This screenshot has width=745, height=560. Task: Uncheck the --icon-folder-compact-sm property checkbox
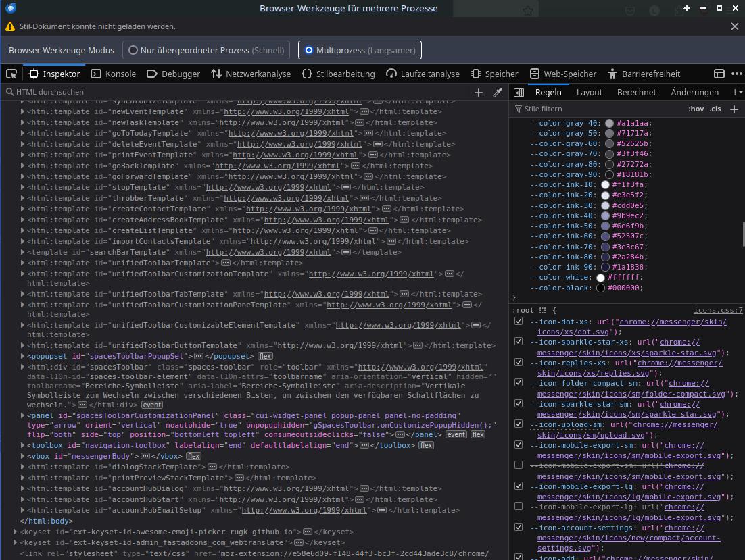tap(519, 383)
